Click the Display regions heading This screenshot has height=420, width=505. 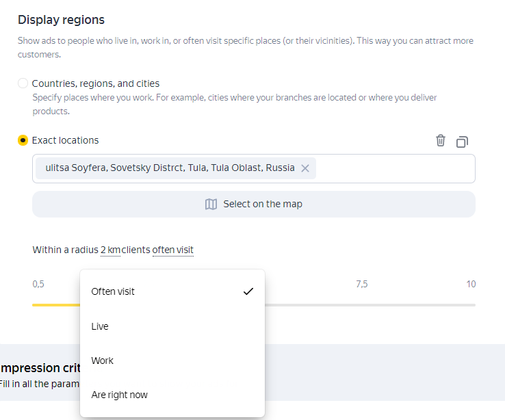tap(61, 21)
